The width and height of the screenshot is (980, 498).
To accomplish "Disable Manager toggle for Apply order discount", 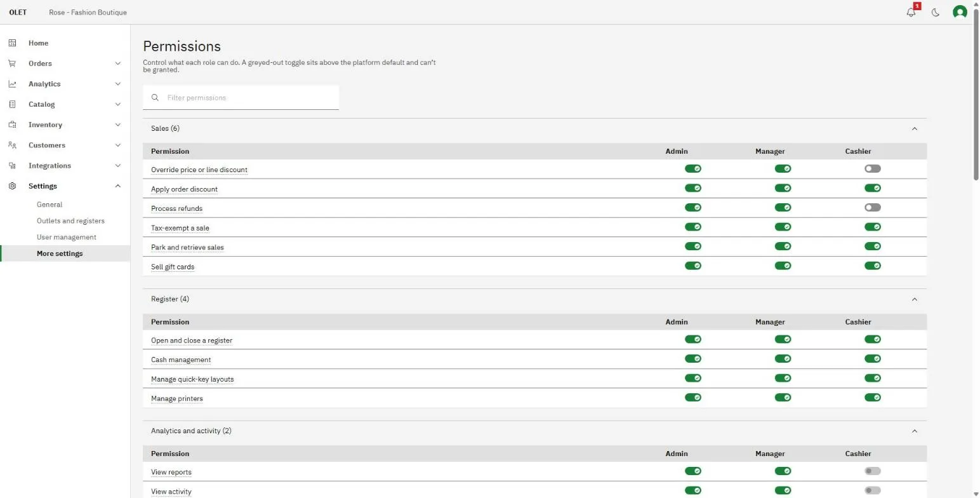I will pyautogui.click(x=783, y=188).
